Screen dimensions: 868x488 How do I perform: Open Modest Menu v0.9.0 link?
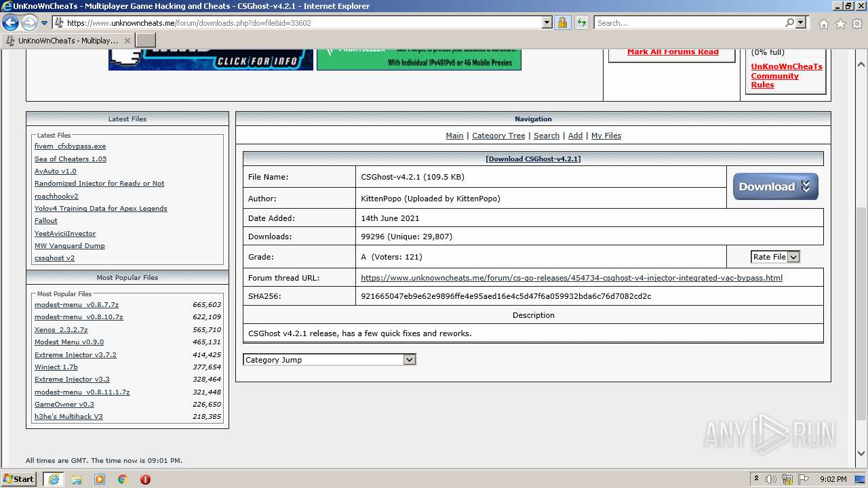[x=69, y=342]
